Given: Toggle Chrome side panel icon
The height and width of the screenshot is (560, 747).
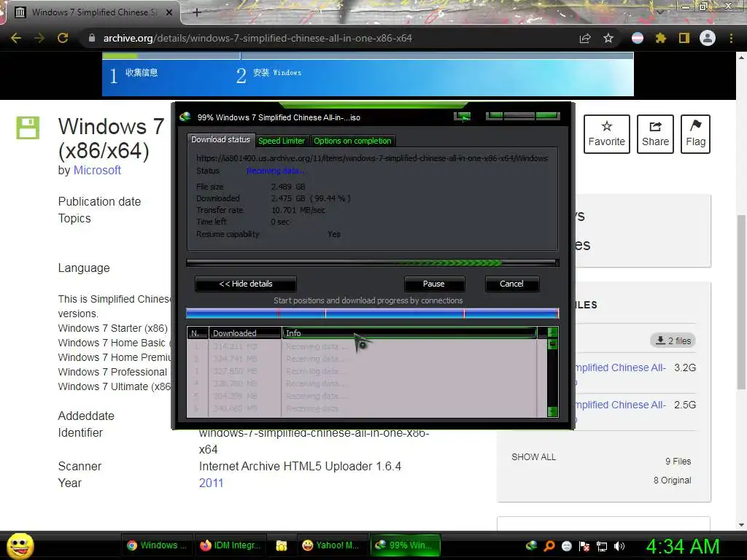Looking at the screenshot, I should point(684,38).
